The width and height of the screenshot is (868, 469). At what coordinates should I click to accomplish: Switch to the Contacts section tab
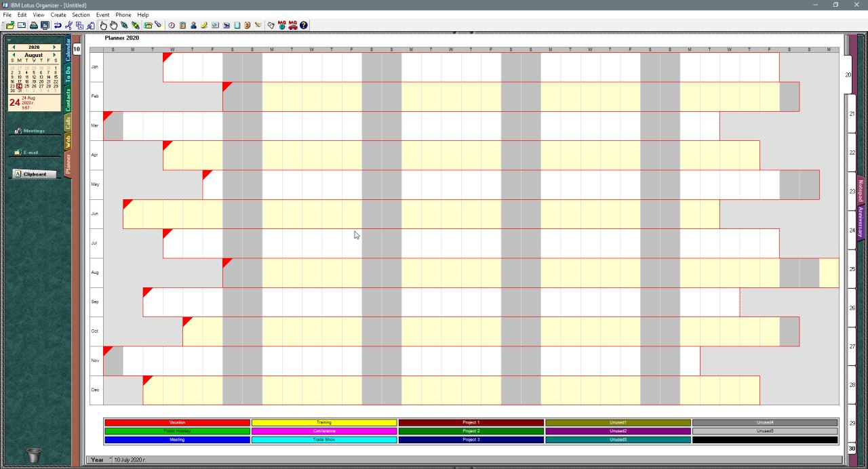[x=68, y=100]
